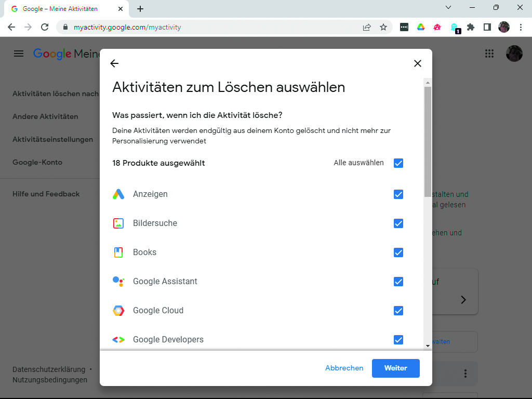Open the tab search dropdown arrow
The width and height of the screenshot is (532, 399).
448,7
